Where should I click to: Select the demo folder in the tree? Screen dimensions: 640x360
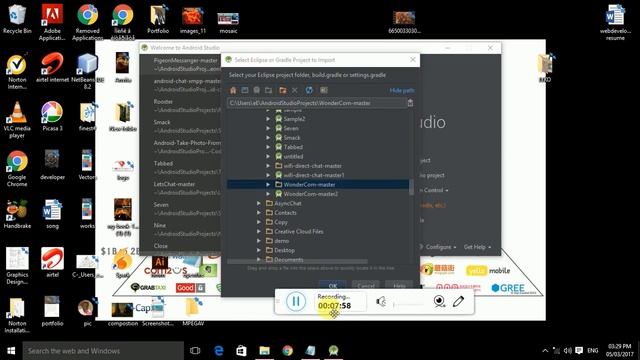click(282, 241)
